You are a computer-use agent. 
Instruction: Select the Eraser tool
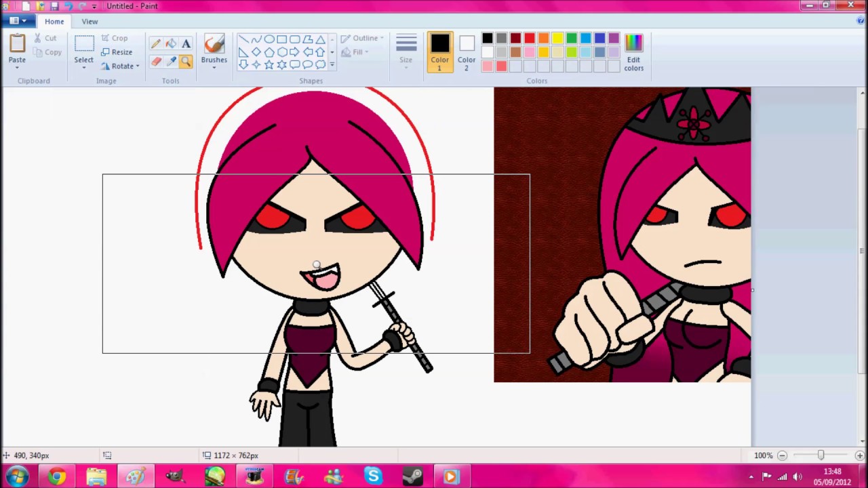[156, 62]
